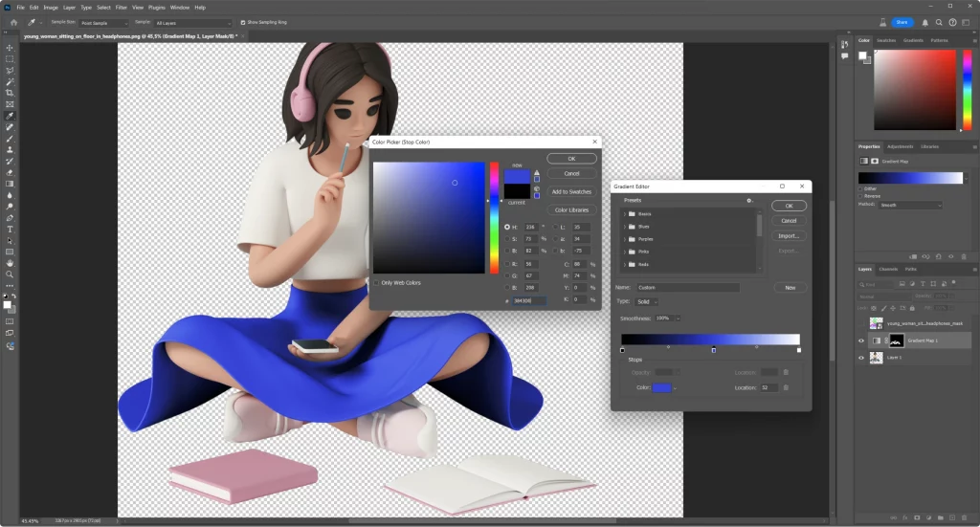Open the Filter menu
The height and width of the screenshot is (527, 980).
click(122, 8)
